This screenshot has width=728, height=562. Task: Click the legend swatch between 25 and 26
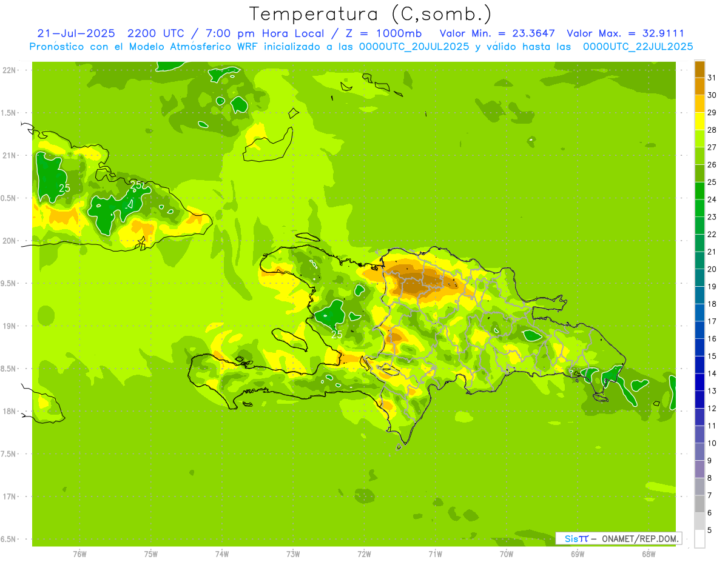click(699, 173)
